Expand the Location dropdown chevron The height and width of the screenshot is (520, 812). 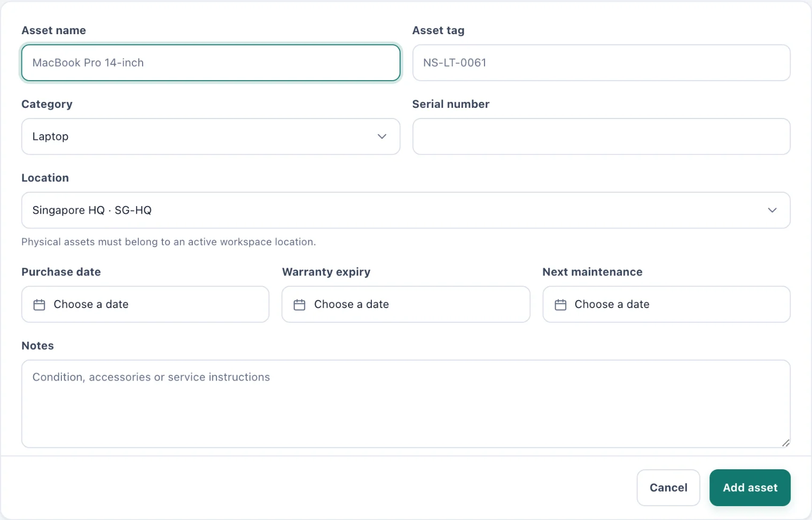point(772,210)
